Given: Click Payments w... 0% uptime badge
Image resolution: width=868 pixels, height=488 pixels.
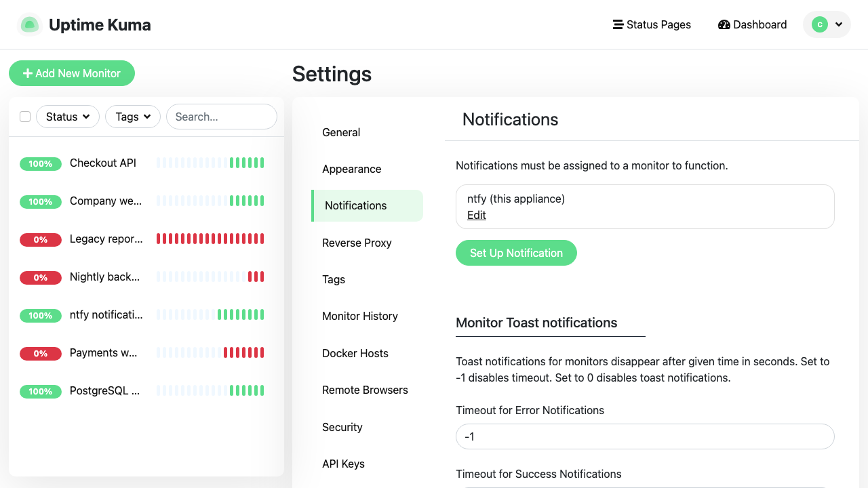Looking at the screenshot, I should (41, 353).
